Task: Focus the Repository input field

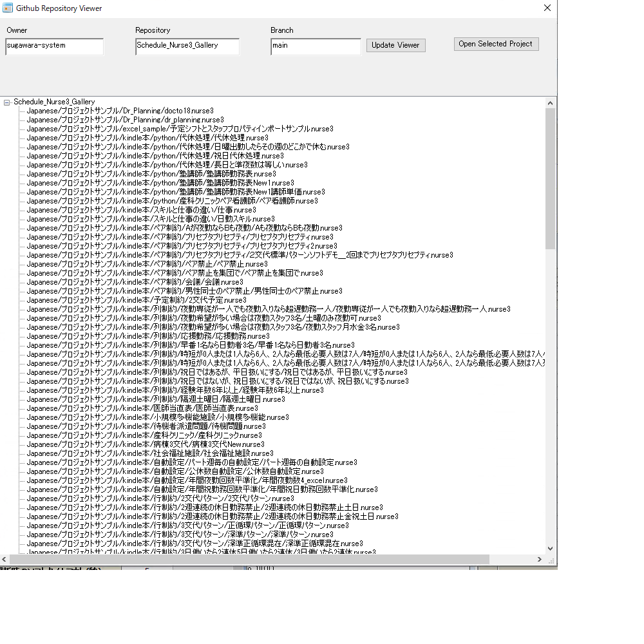Action: coord(187,46)
